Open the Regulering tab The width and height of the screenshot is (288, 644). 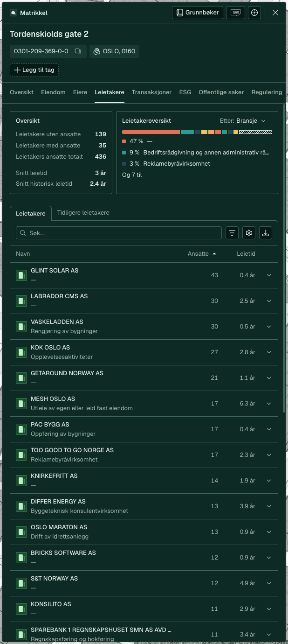pos(267,92)
